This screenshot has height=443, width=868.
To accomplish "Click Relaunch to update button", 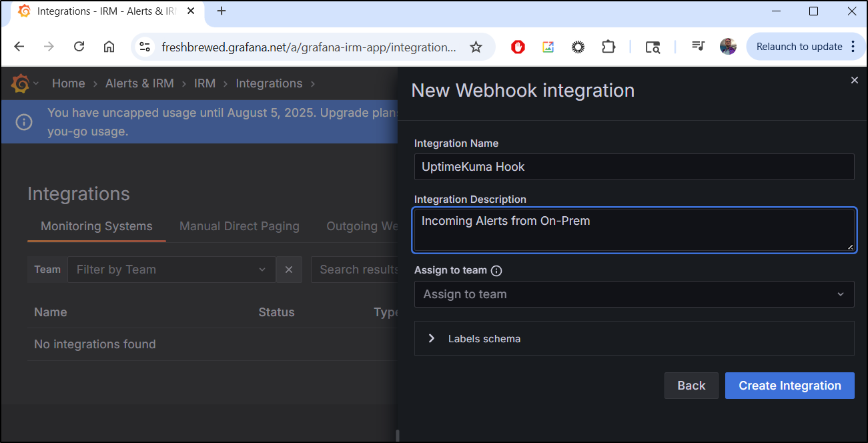I will point(799,47).
